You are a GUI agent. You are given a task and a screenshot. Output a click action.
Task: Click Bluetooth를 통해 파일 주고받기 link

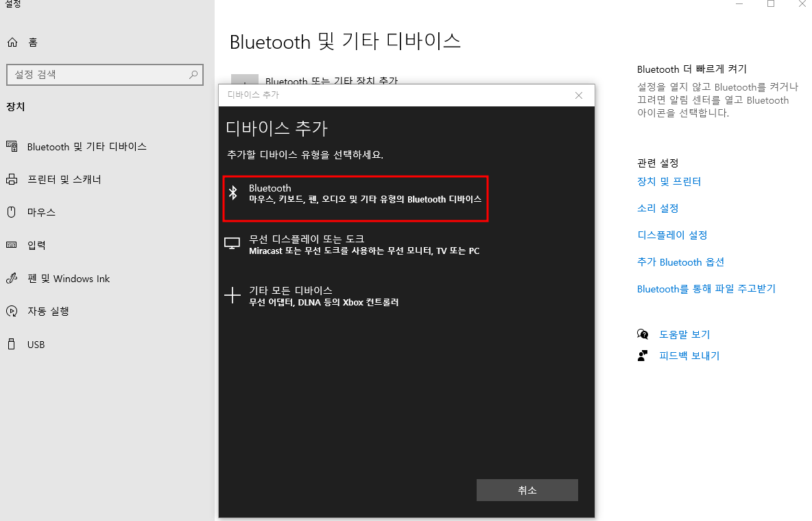click(706, 289)
